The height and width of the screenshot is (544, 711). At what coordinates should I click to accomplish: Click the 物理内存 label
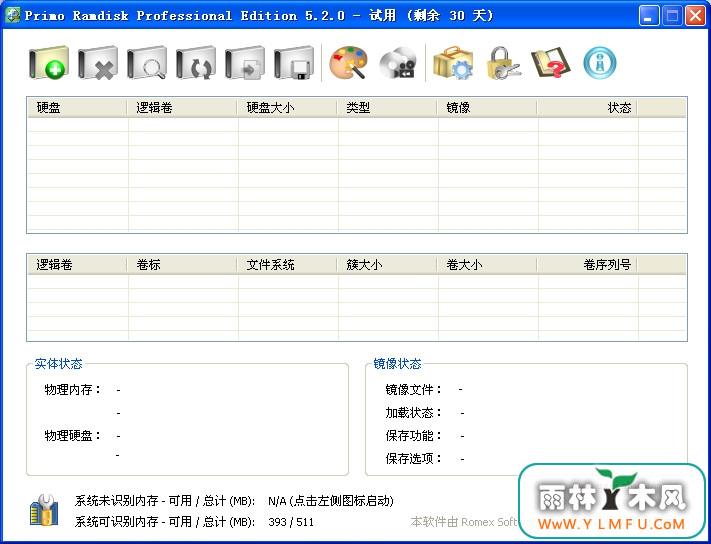[73, 390]
